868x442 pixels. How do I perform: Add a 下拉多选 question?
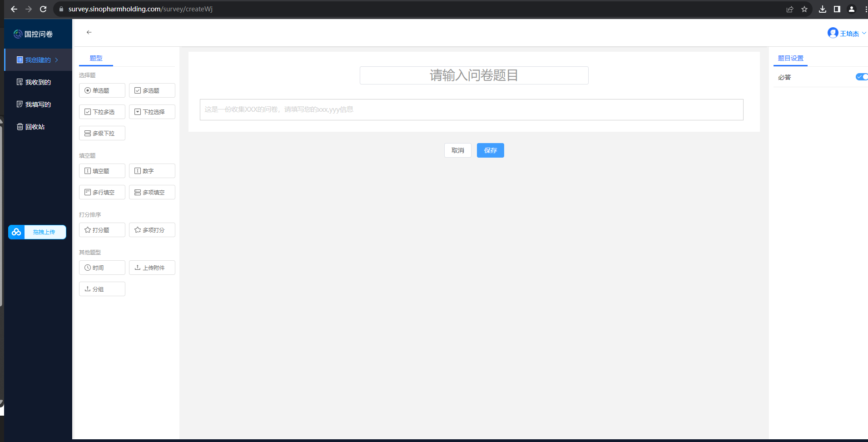pos(102,112)
